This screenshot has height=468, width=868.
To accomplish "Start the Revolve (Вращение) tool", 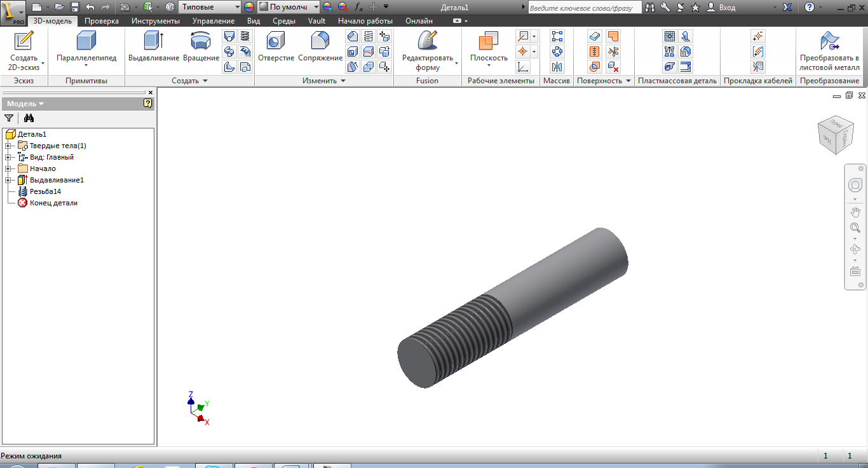I will tap(201, 46).
